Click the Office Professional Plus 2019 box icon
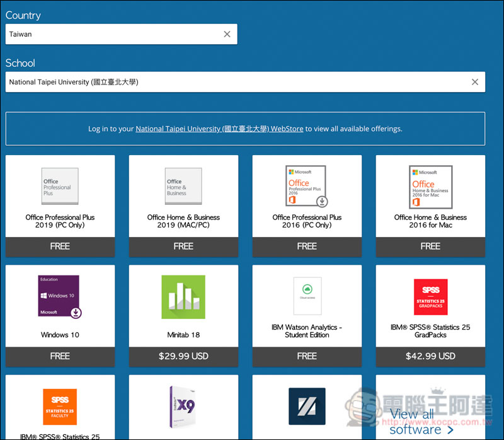Image resolution: width=504 pixels, height=440 pixels. click(60, 186)
